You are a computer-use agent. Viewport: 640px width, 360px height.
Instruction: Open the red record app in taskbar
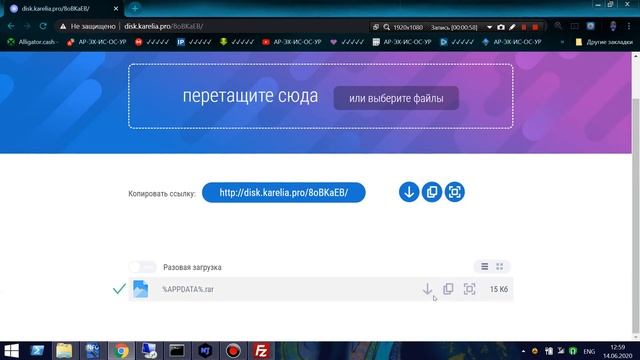[233, 351]
